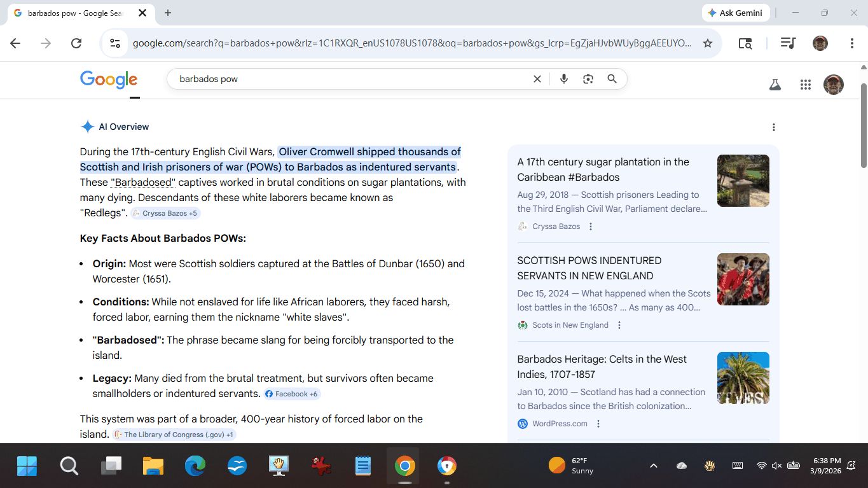View site information for google.com

115,43
